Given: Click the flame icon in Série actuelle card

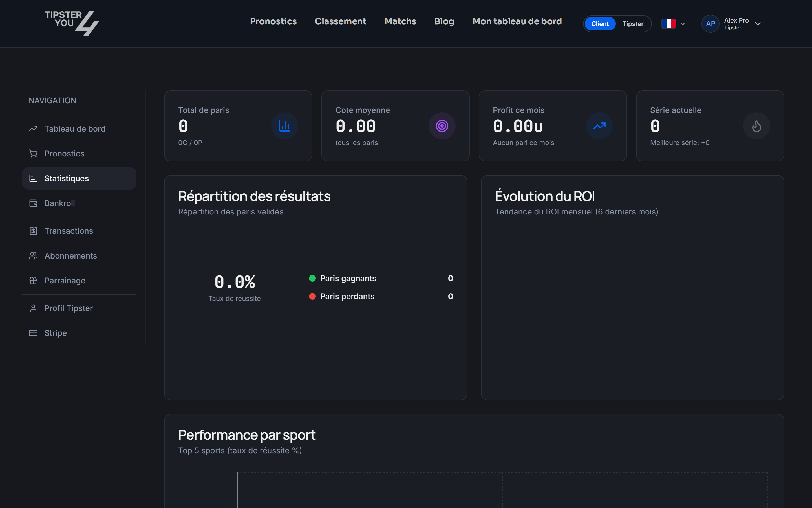Looking at the screenshot, I should coord(757,126).
